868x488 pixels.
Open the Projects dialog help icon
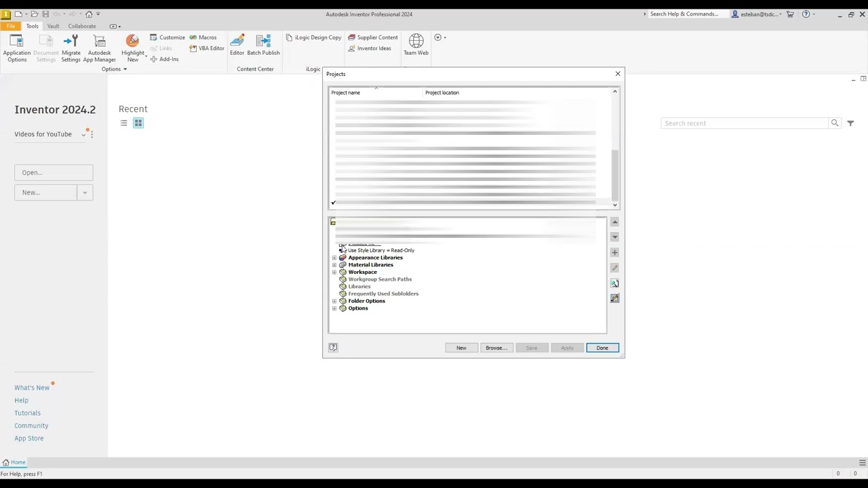tap(333, 347)
